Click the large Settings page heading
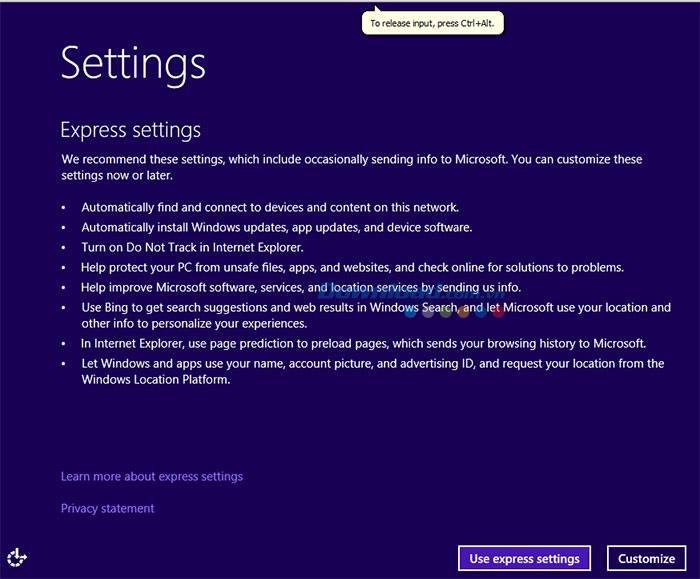 (x=133, y=62)
